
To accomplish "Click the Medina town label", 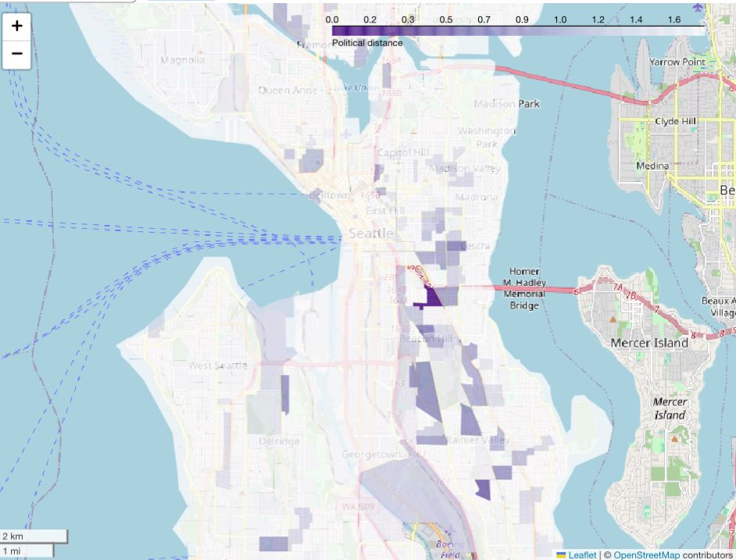I will point(652,166).
